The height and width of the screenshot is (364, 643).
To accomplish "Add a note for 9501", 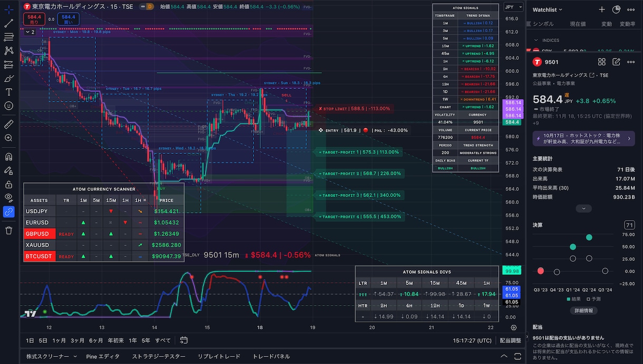I will tap(616, 62).
